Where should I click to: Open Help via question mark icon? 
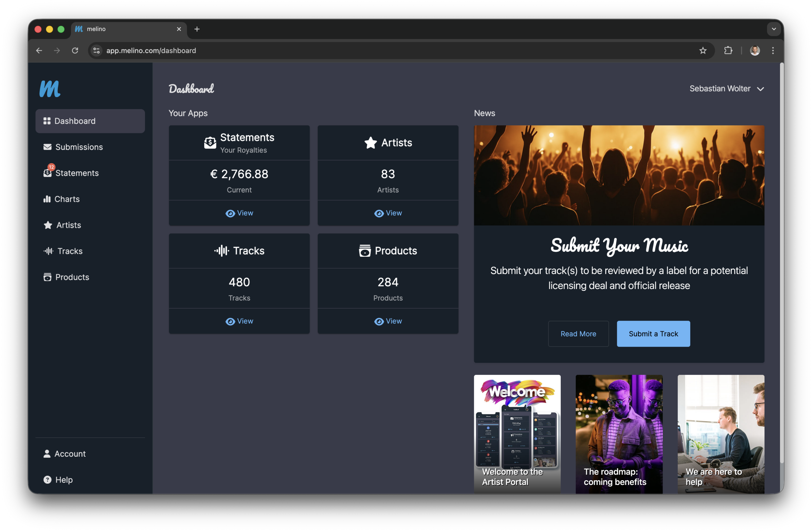click(48, 480)
